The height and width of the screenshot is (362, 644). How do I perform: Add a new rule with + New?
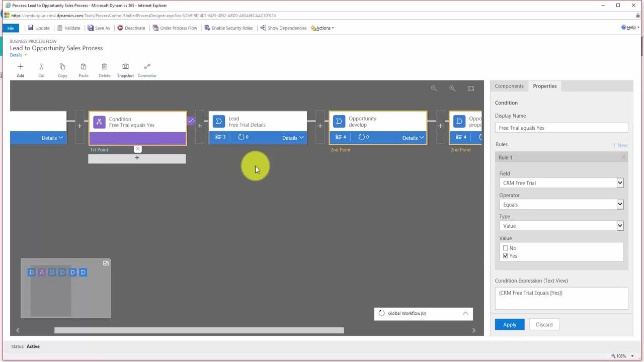[x=620, y=145]
